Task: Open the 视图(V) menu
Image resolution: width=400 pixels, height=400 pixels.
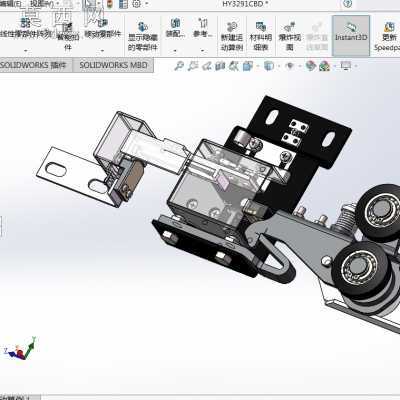Action: 41,4
